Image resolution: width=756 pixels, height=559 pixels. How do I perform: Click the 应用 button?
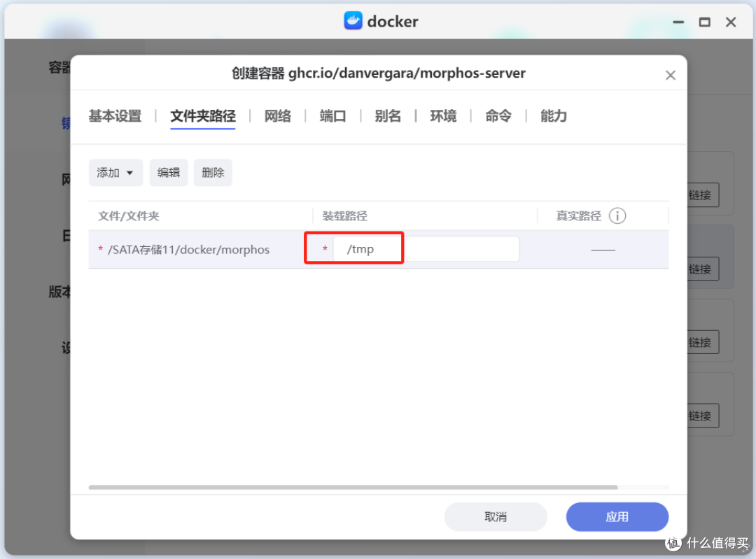pos(617,516)
